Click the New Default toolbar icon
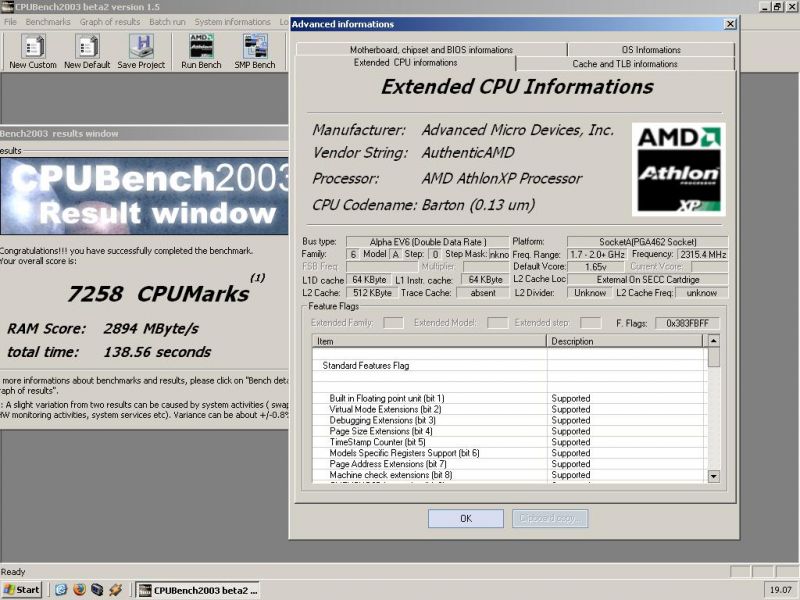This screenshot has height=600, width=800. 87,52
